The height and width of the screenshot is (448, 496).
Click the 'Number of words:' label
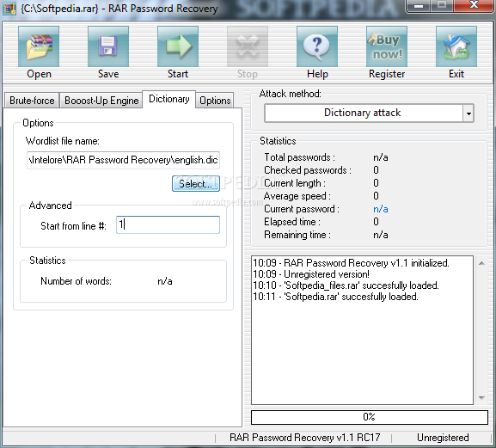[x=76, y=281]
